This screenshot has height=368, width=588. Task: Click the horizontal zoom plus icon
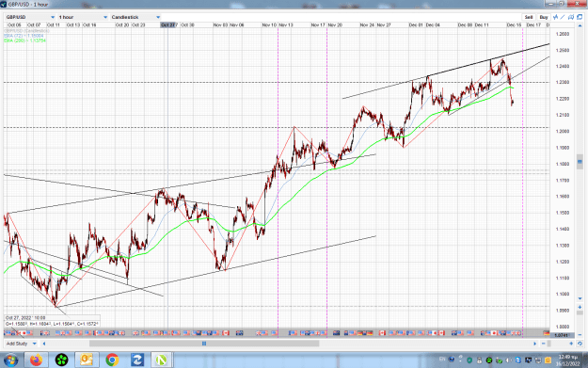tap(571, 344)
